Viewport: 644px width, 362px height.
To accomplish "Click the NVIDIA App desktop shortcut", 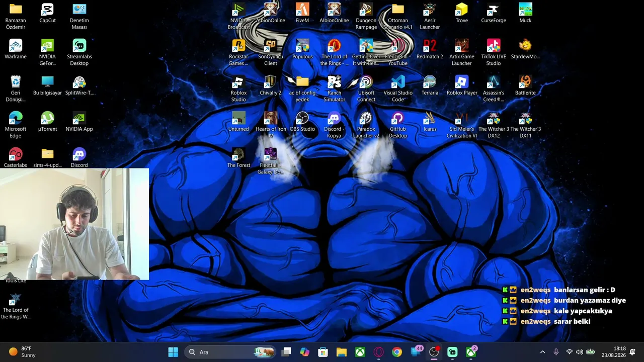I will 79,122.
